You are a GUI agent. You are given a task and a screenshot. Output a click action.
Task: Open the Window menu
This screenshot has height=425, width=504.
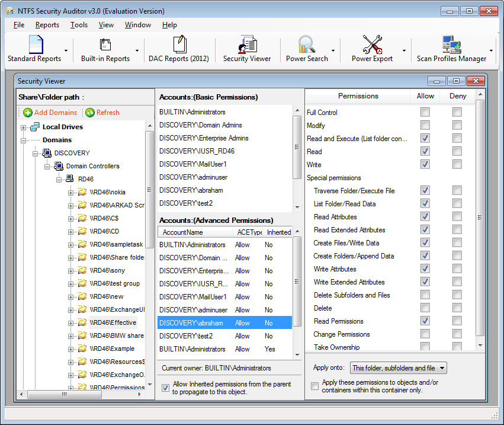138,25
